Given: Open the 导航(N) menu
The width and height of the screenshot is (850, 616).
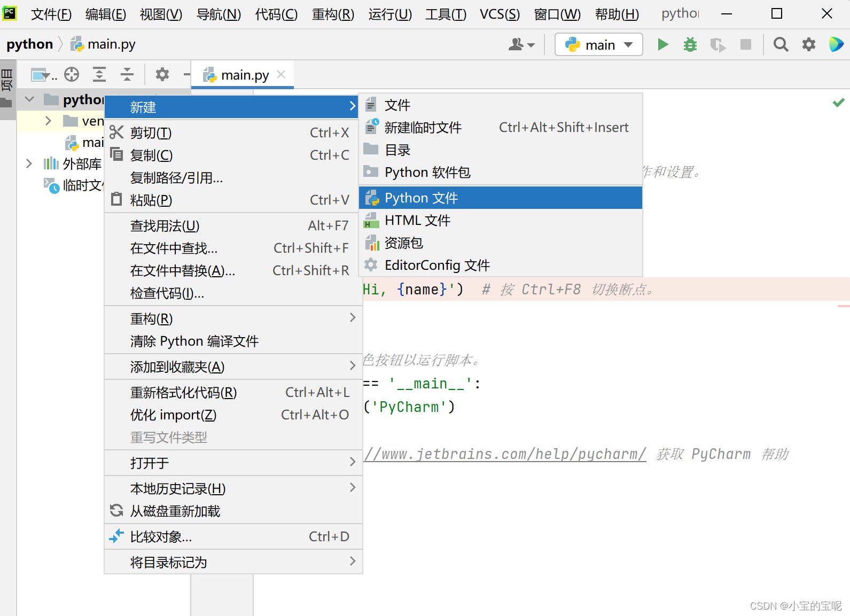Looking at the screenshot, I should click(219, 14).
